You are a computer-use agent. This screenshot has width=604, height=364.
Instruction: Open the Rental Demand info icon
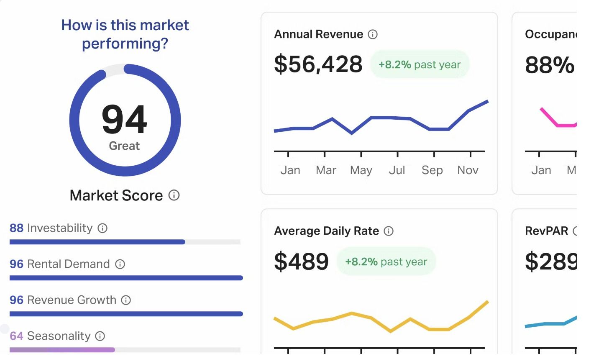(x=120, y=264)
